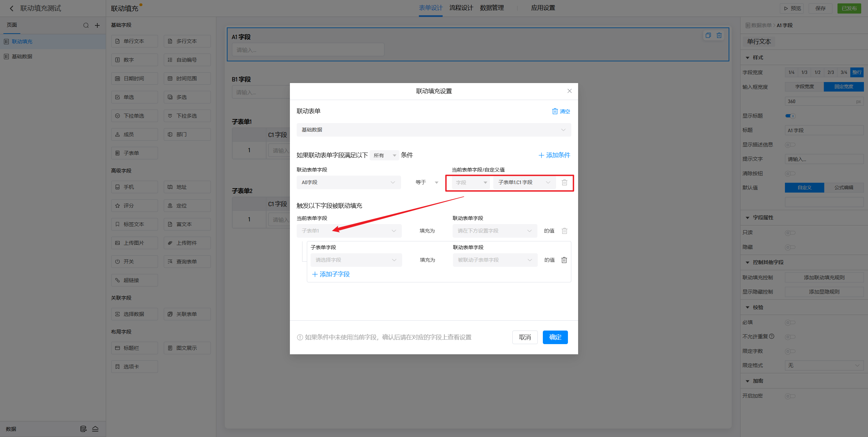Enable the 只读 toggle
This screenshot has height=437, width=868.
tap(790, 233)
